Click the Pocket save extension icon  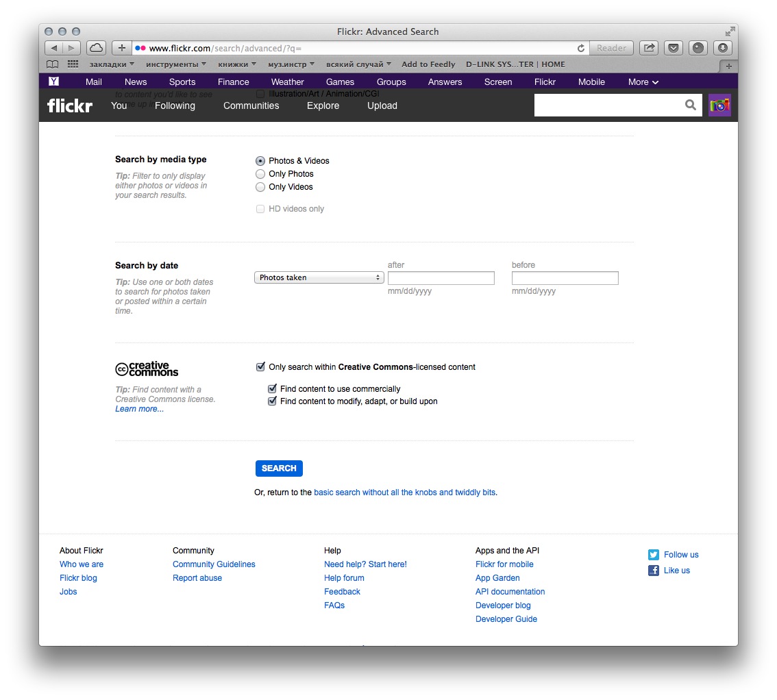tap(674, 48)
